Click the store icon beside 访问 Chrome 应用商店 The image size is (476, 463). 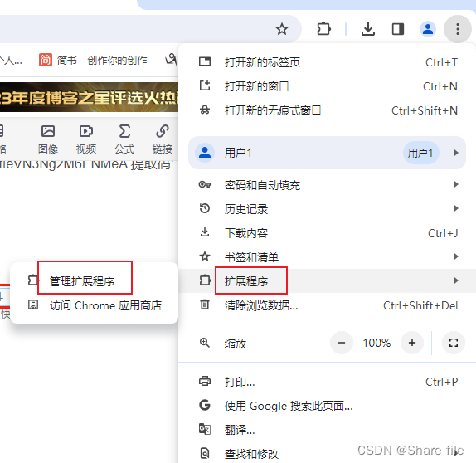tap(33, 305)
